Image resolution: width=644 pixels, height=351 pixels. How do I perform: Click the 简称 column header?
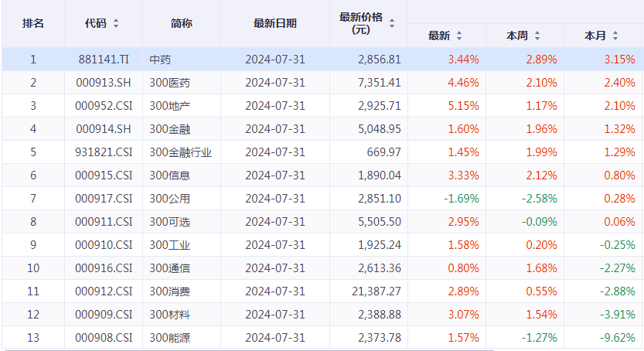coord(181,23)
